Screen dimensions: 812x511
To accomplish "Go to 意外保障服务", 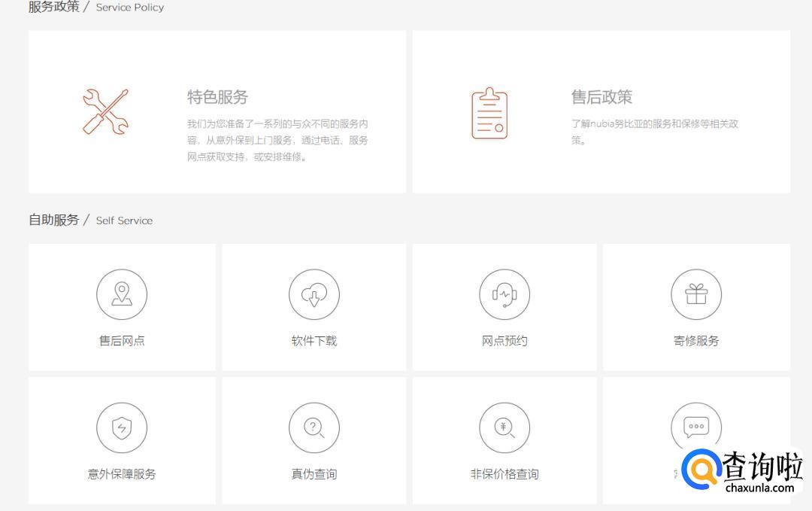I will (x=122, y=474).
